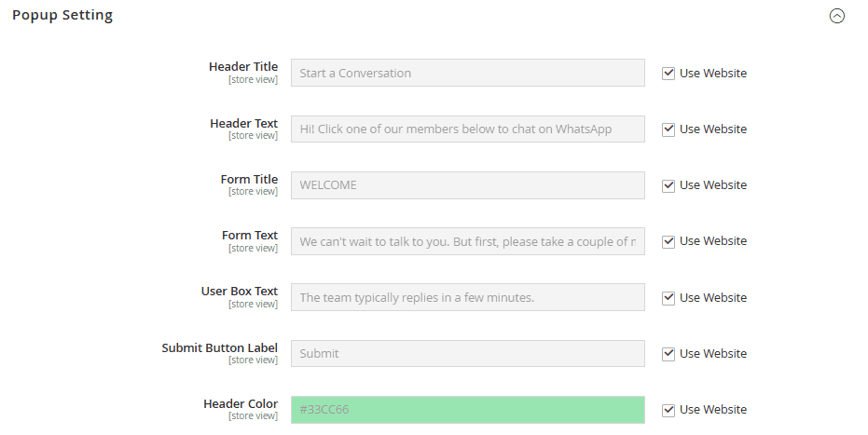Click the Use Website label beside Header Title

pyautogui.click(x=712, y=74)
